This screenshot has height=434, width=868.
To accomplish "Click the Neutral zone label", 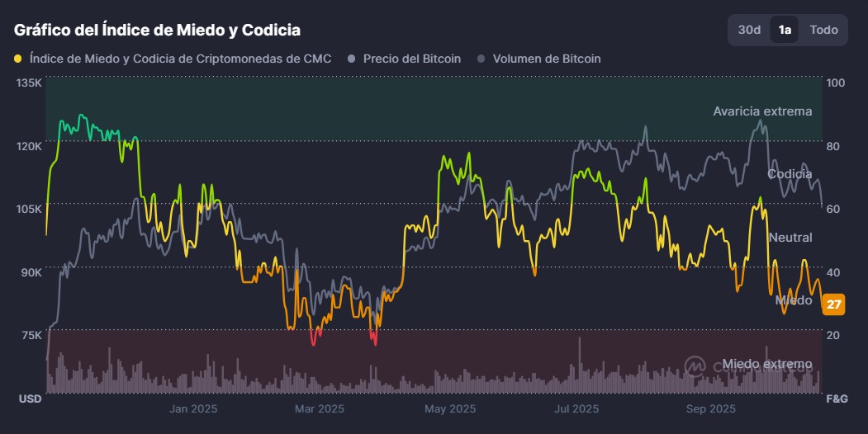I will pyautogui.click(x=790, y=238).
